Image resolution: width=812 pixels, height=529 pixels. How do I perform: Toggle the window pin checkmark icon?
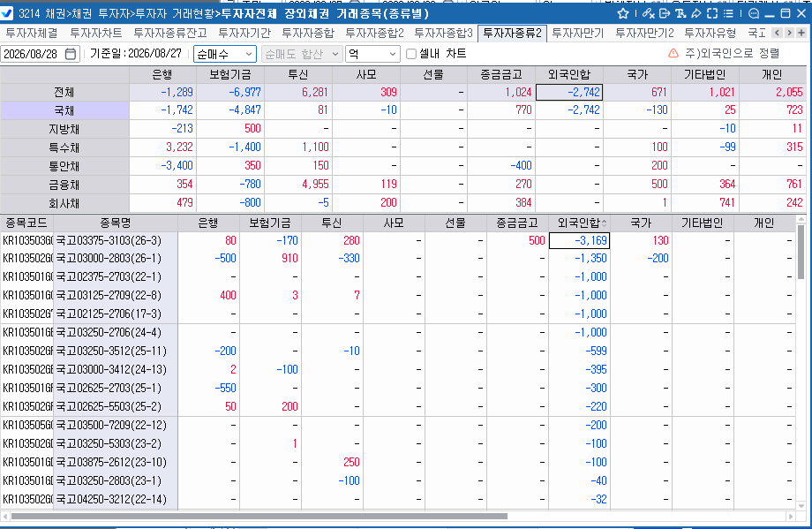pos(7,13)
